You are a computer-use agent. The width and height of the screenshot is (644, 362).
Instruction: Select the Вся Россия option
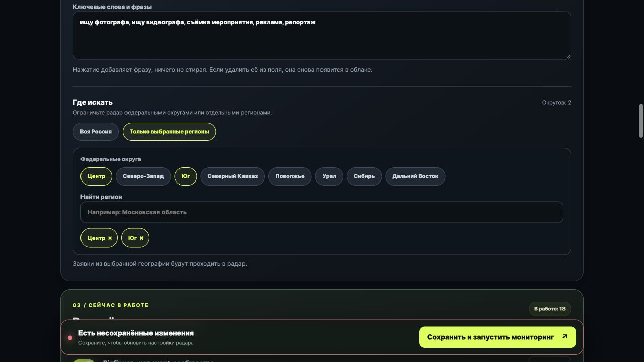coord(96,132)
